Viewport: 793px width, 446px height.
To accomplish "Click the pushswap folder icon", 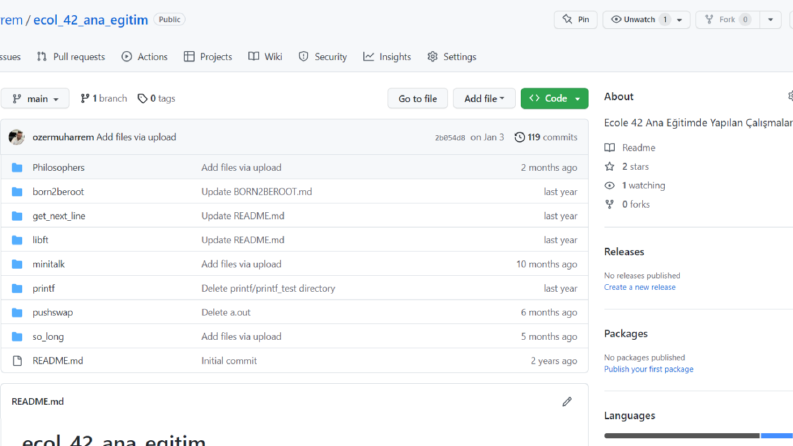I will 17,313.
